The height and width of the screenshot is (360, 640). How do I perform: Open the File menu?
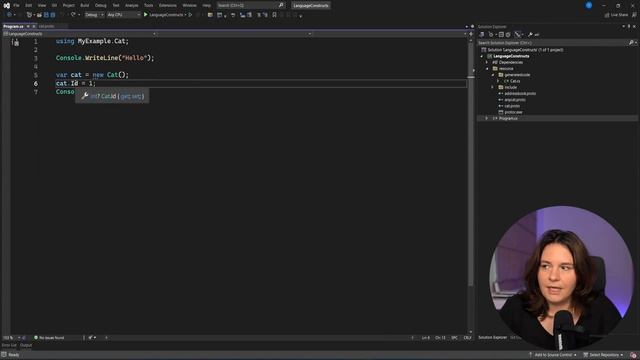click(x=16, y=5)
